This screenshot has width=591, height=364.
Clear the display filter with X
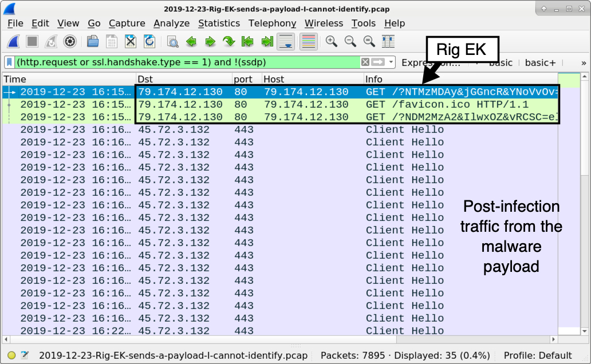365,62
